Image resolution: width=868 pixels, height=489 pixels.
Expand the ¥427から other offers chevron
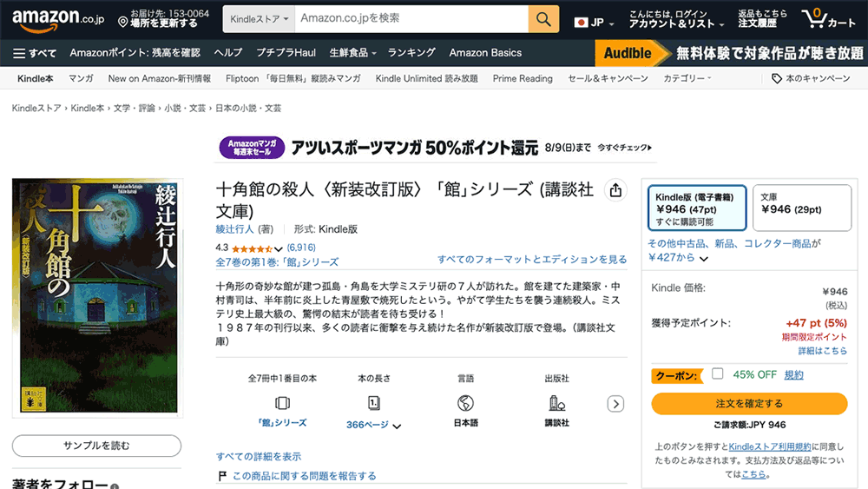704,258
